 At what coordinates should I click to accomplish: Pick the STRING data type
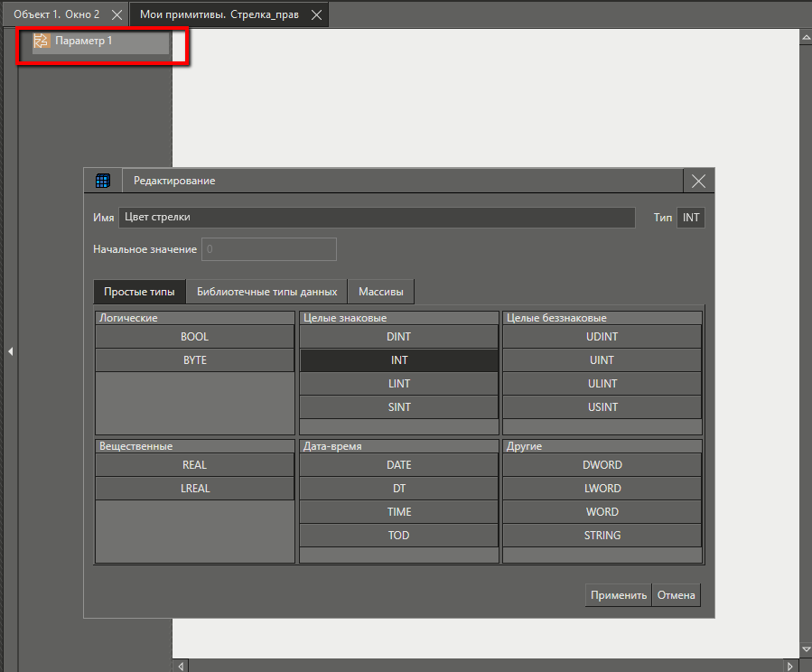tap(602, 536)
